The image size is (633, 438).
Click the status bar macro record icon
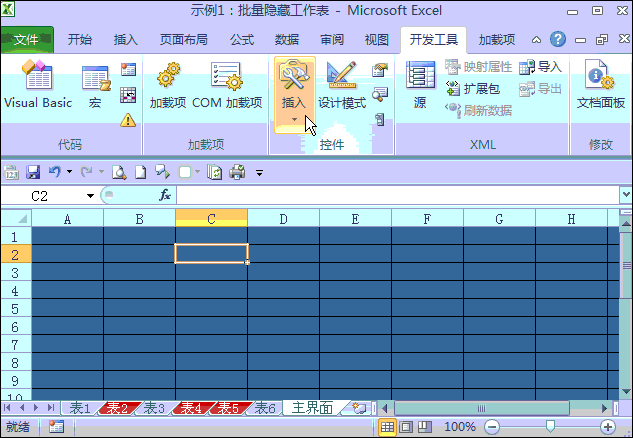pyautogui.click(x=56, y=426)
